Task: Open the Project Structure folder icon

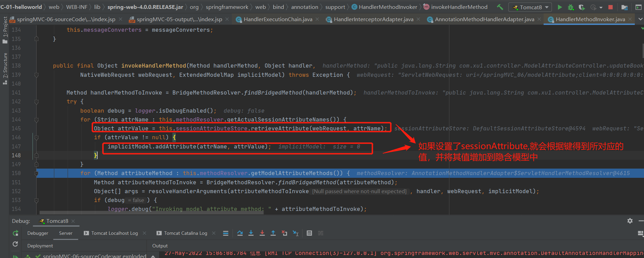Action: [x=625, y=7]
